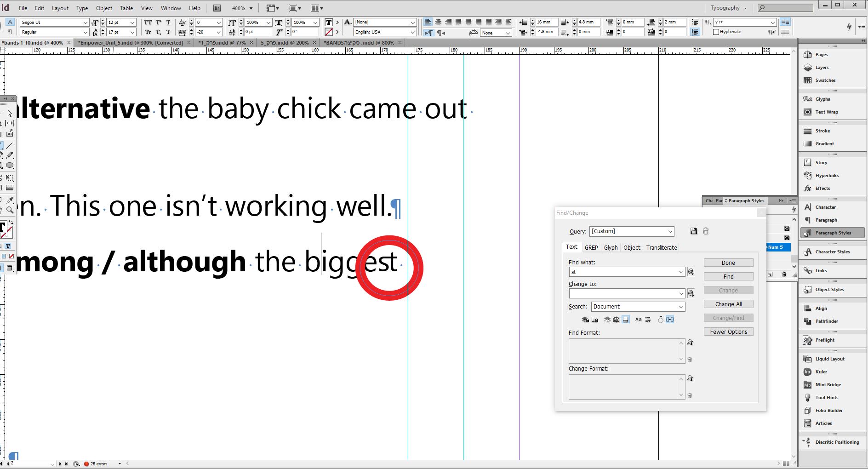Click the text fill color swatch

[329, 23]
